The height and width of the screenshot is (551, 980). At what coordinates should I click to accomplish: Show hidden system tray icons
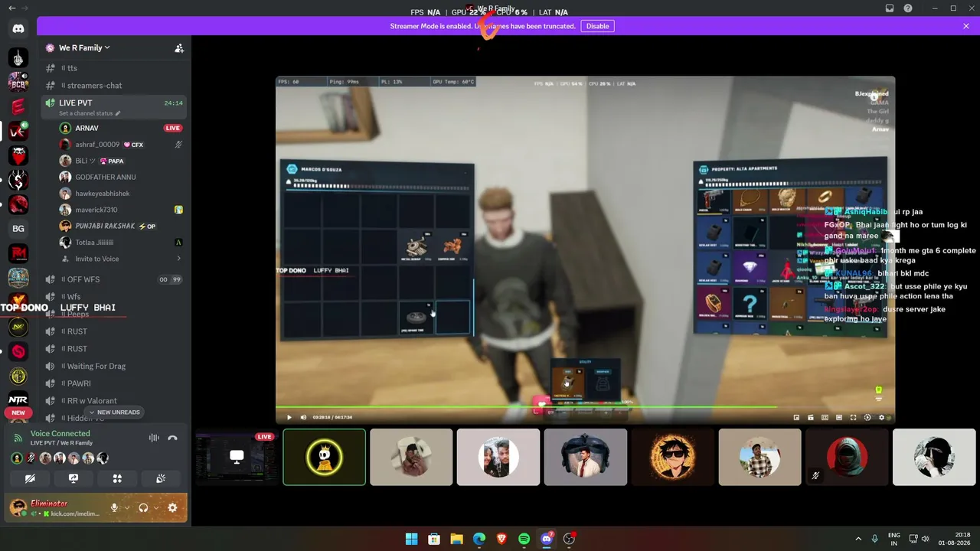coord(857,539)
